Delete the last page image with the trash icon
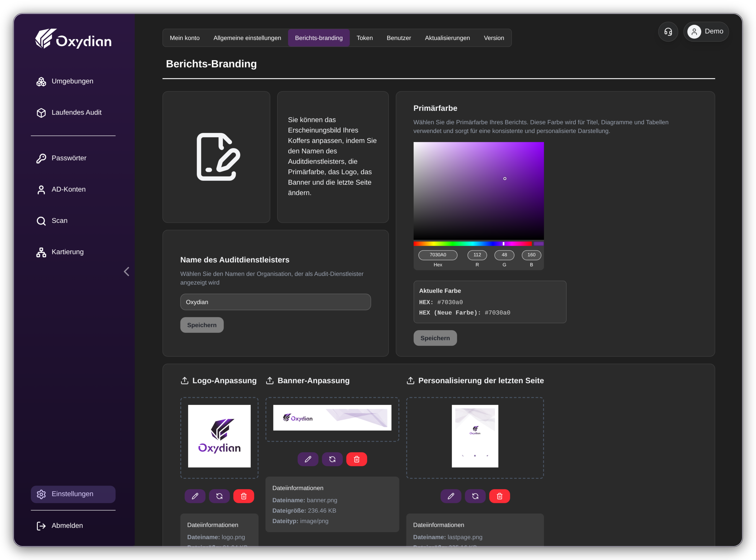756x560 pixels. [499, 496]
